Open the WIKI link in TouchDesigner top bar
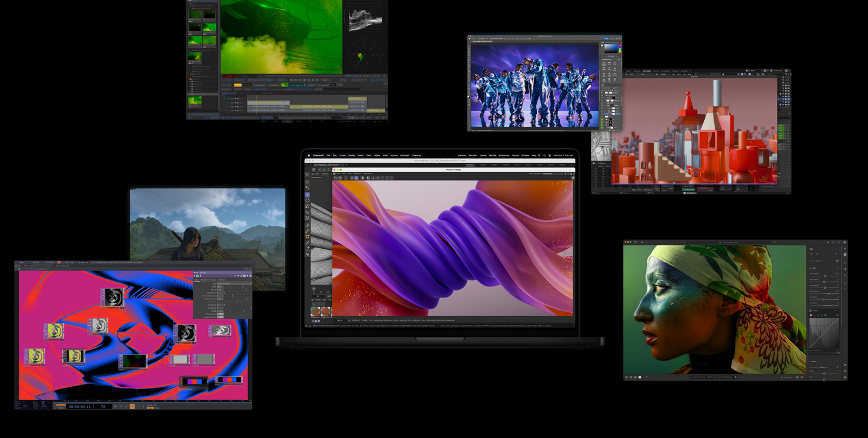This screenshot has width=868, height=438. (x=22, y=262)
